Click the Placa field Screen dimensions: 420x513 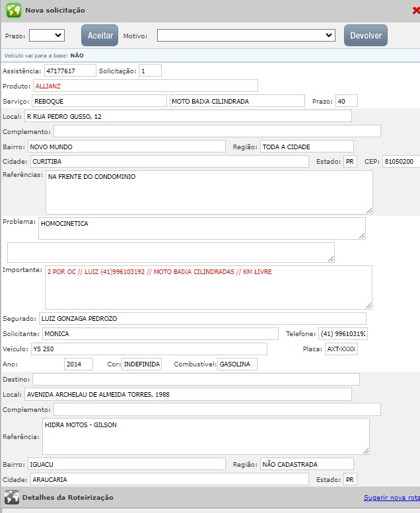click(341, 349)
